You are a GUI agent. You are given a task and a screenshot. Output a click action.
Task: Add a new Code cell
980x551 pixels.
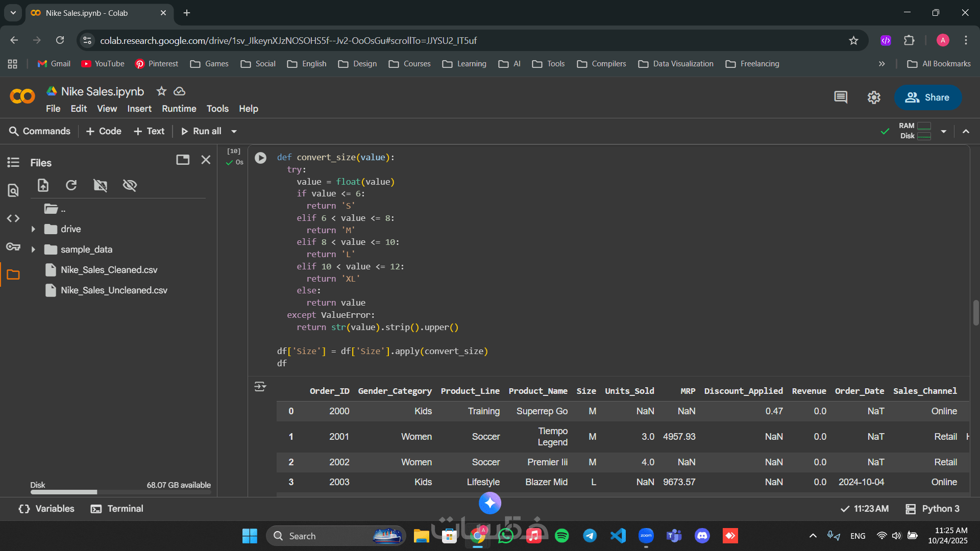coord(104,131)
